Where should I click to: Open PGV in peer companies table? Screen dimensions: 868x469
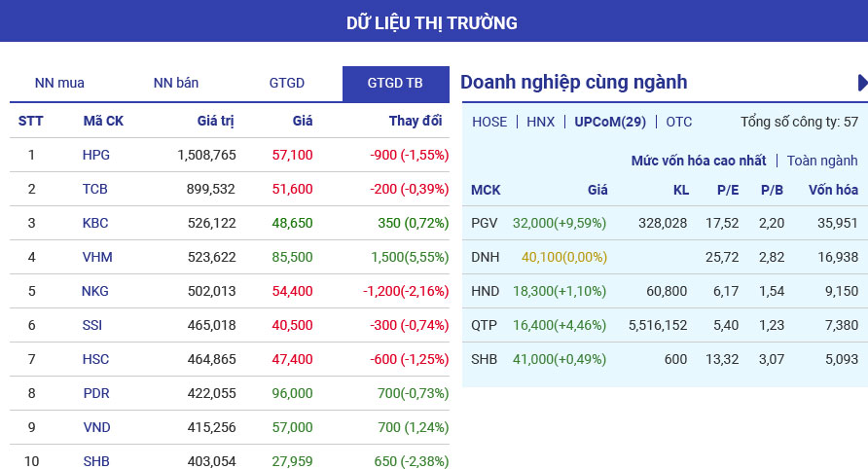click(x=485, y=223)
